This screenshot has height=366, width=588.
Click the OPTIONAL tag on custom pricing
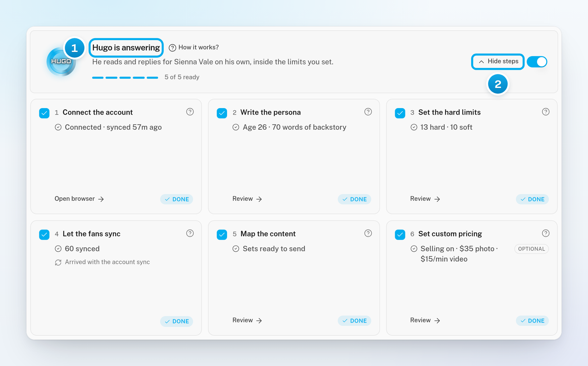tap(531, 249)
